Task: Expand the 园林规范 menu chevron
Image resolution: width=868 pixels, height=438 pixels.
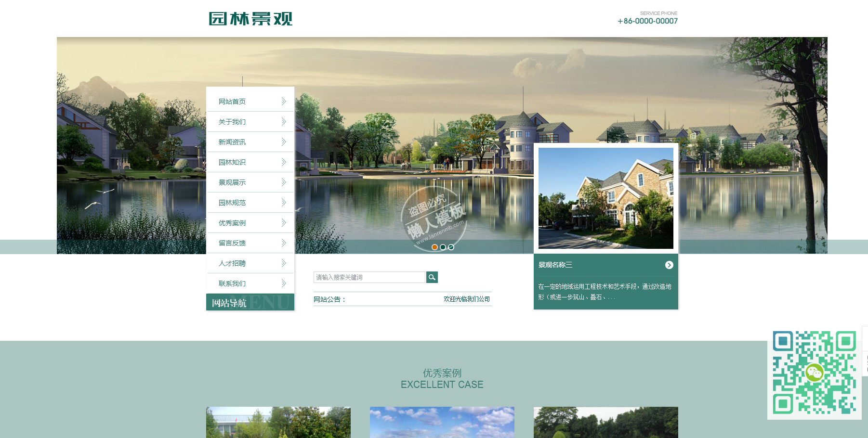Action: [x=284, y=203]
